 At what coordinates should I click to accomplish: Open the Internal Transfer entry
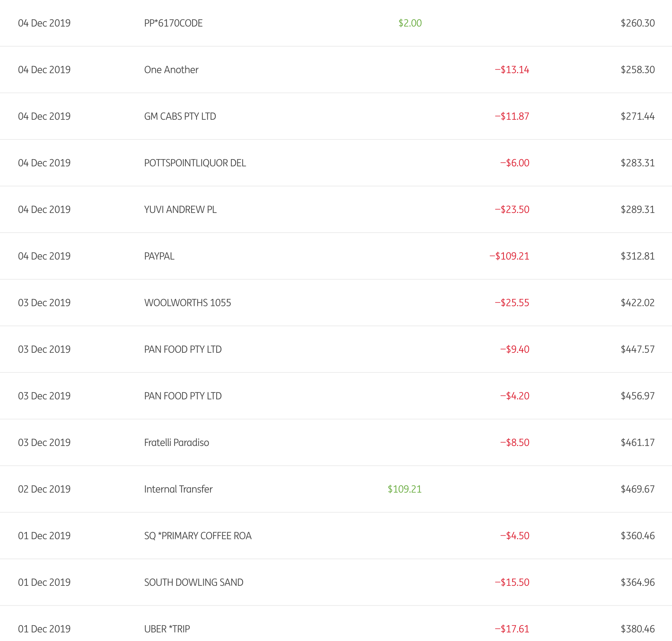pyautogui.click(x=178, y=489)
